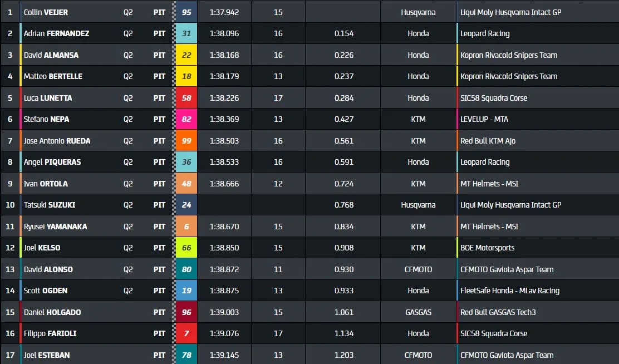Click GASGAS manufacturer cell
Viewport: 619px width, 364px height.
[x=418, y=312]
